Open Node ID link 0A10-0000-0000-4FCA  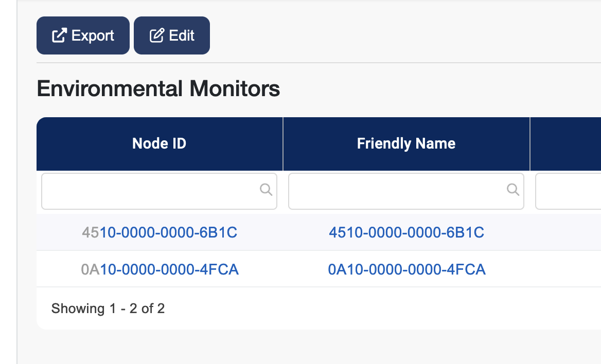pos(160,269)
